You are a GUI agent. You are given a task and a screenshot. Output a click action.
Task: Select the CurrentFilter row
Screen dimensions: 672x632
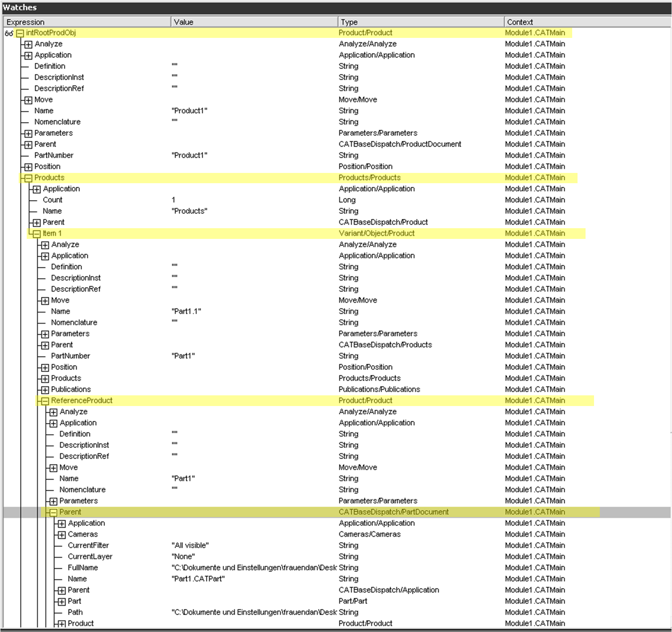(x=336, y=545)
